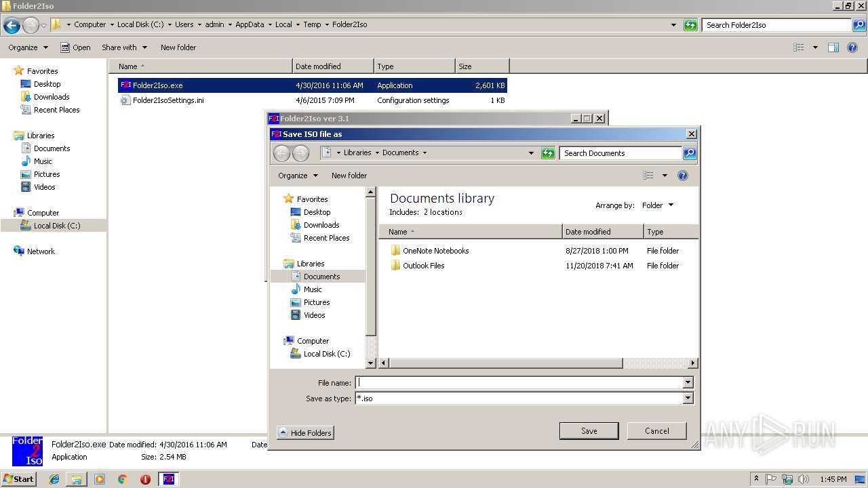Select Downloads under Explorer Favorites
This screenshot has height=488, width=868.
pos(52,97)
